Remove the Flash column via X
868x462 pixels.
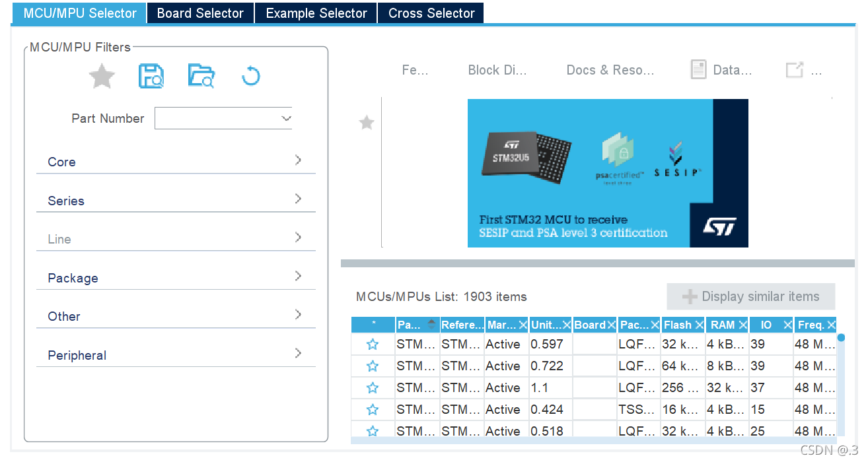(x=699, y=325)
